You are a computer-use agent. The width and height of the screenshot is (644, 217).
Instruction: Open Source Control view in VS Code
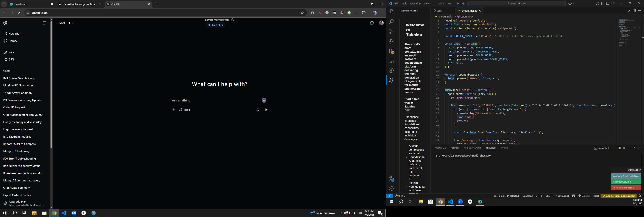pos(391,32)
